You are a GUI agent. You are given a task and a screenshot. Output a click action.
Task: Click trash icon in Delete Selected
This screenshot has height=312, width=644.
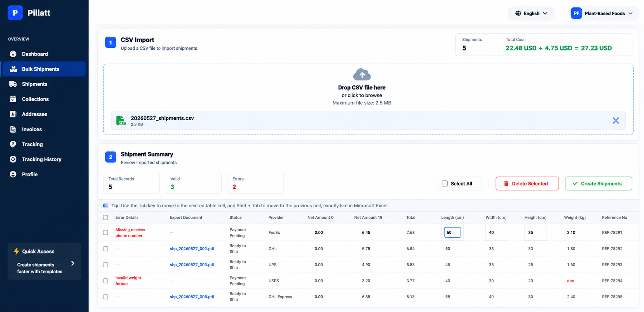506,184
